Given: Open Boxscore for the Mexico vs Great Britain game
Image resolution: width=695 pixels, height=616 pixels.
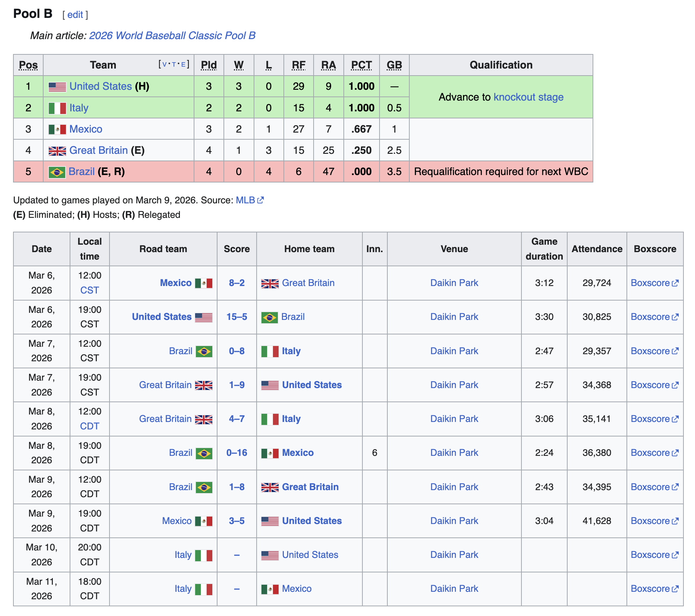Looking at the screenshot, I should 655,283.
